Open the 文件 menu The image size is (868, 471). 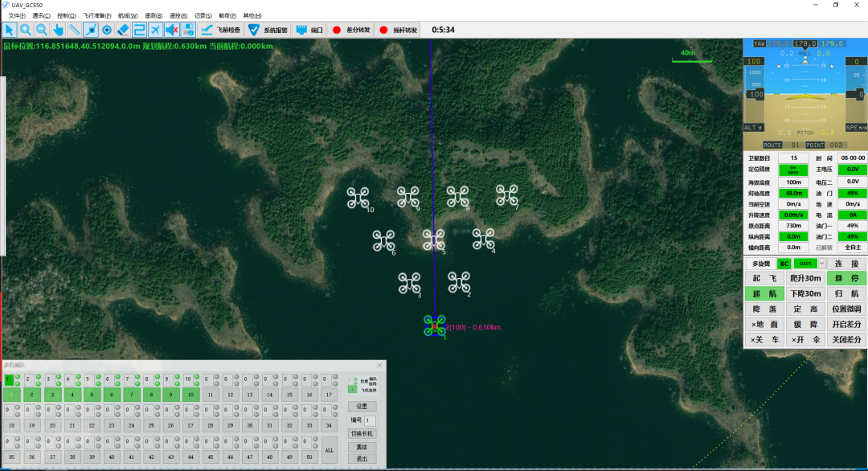[x=17, y=15]
